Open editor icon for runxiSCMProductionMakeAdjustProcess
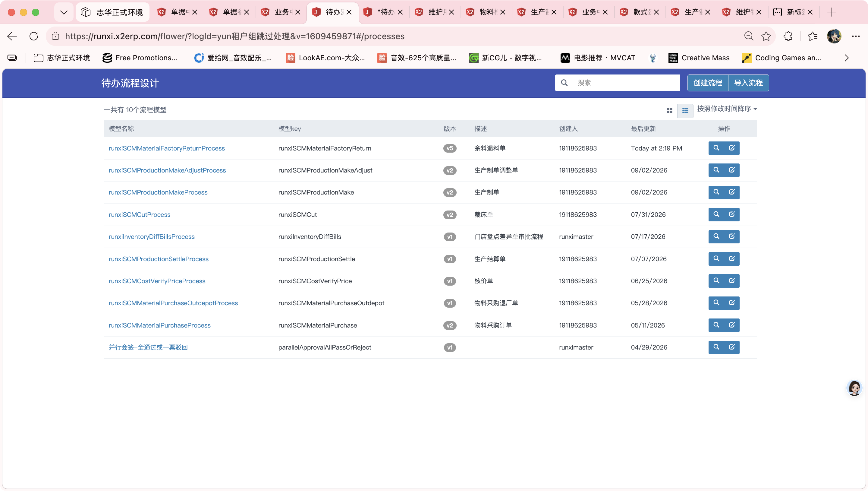The image size is (868, 491). coord(732,170)
